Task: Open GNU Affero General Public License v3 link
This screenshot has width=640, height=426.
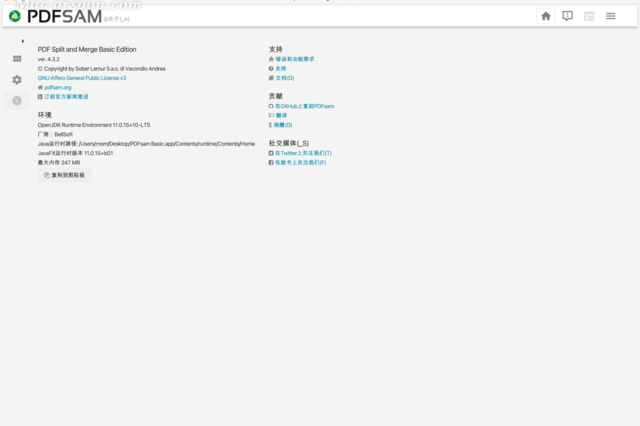Action: pos(82,78)
